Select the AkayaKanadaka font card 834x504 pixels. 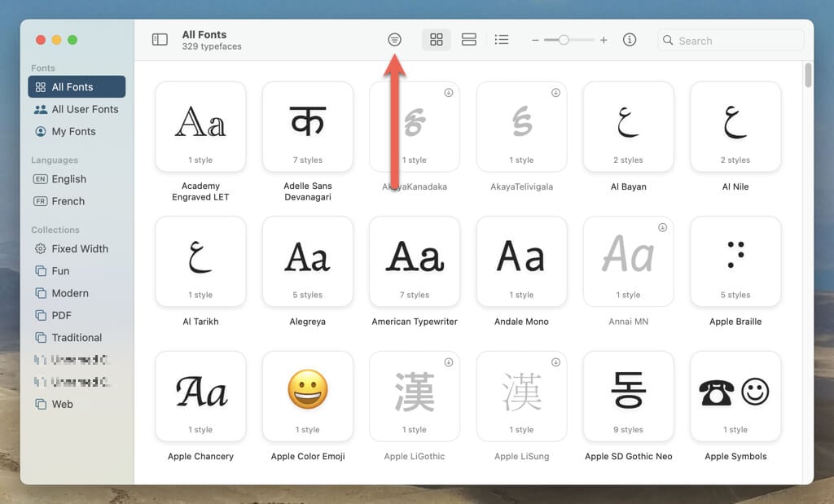(x=415, y=126)
